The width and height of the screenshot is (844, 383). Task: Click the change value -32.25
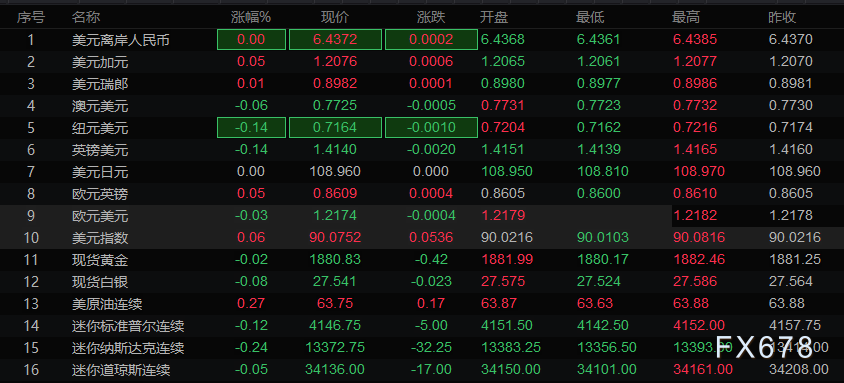(x=431, y=347)
